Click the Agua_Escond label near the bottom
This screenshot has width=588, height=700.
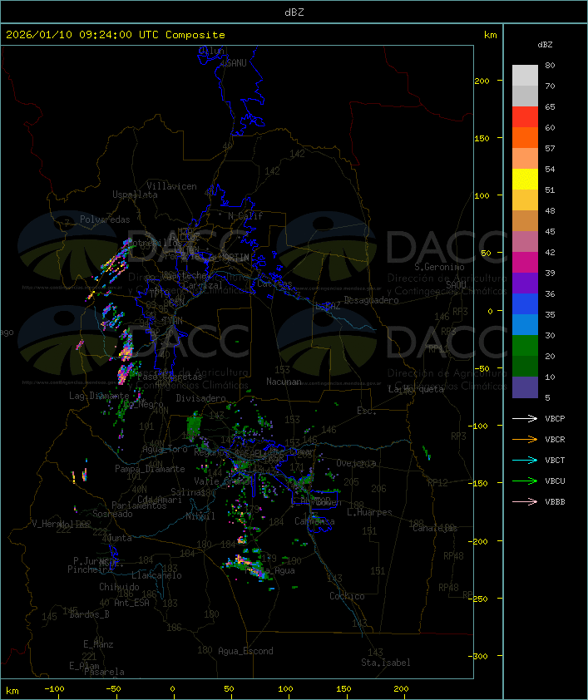[x=245, y=651]
